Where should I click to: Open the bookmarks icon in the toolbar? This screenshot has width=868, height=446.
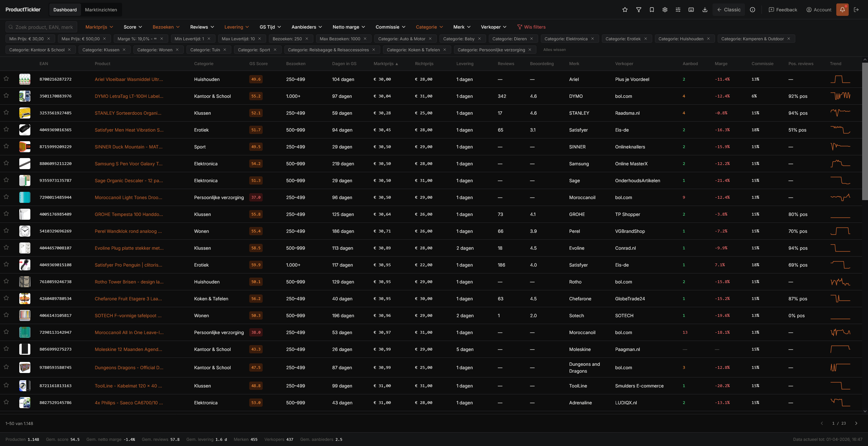652,9
